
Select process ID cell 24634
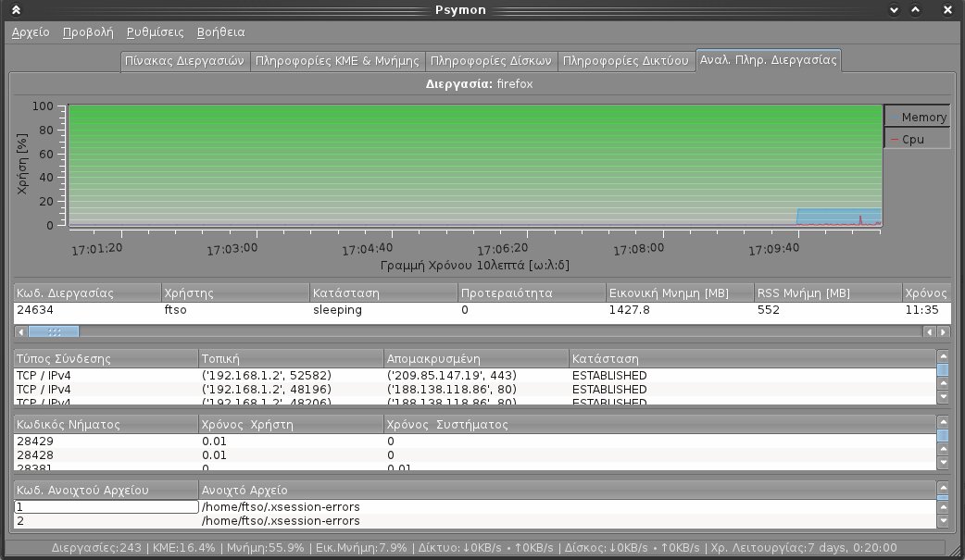pyautogui.click(x=87, y=310)
